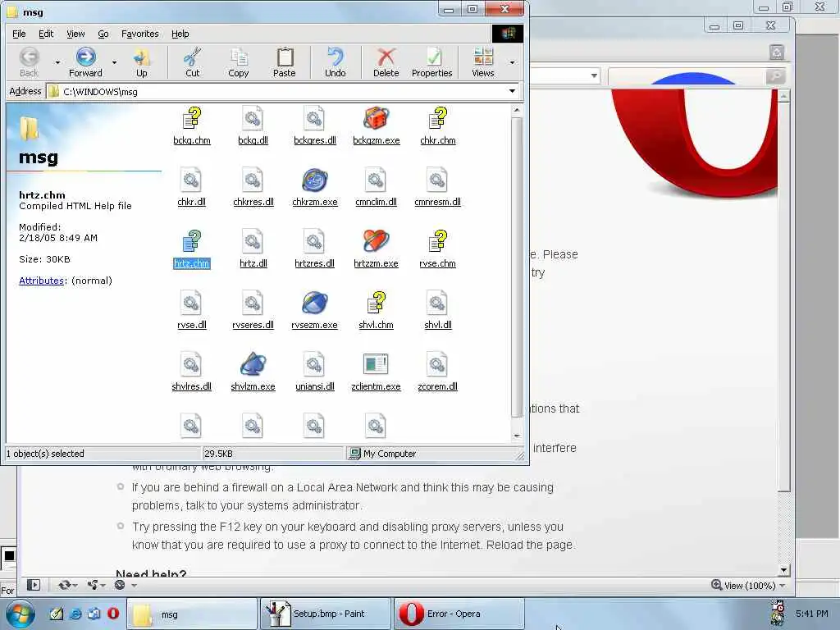Select the cmnclim.dll file

click(x=376, y=188)
